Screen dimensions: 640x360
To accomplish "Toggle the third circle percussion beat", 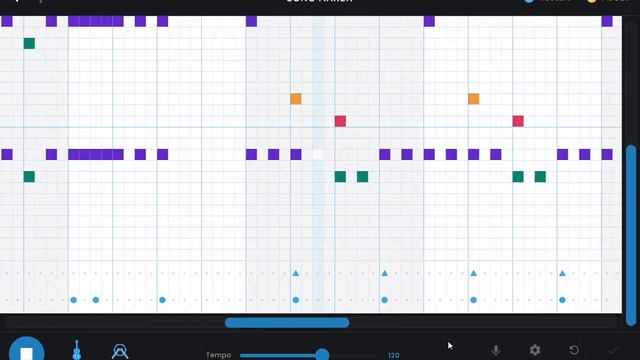I will pos(162,300).
